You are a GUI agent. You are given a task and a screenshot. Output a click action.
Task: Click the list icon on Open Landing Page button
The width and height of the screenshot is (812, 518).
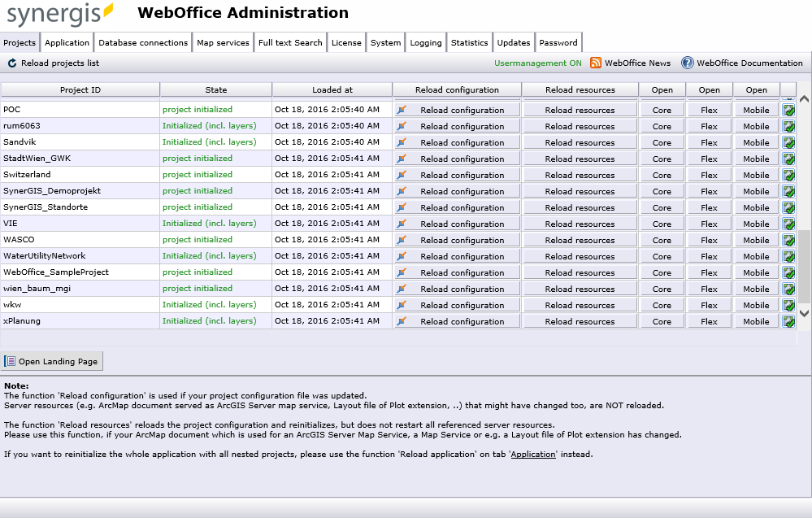[10, 360]
